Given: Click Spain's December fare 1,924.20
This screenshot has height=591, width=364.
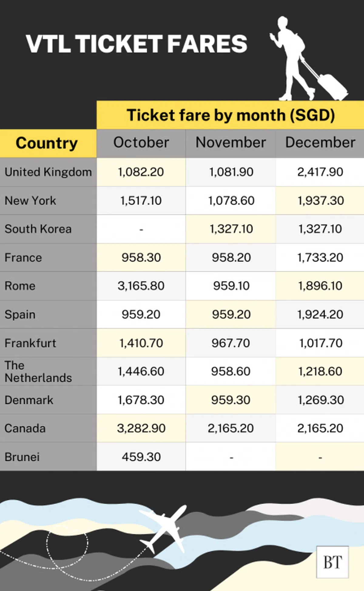Looking at the screenshot, I should coord(320,314).
